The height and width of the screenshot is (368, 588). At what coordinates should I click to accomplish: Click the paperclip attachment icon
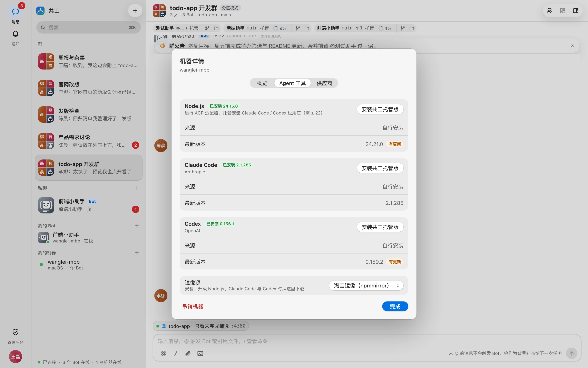tap(188, 353)
